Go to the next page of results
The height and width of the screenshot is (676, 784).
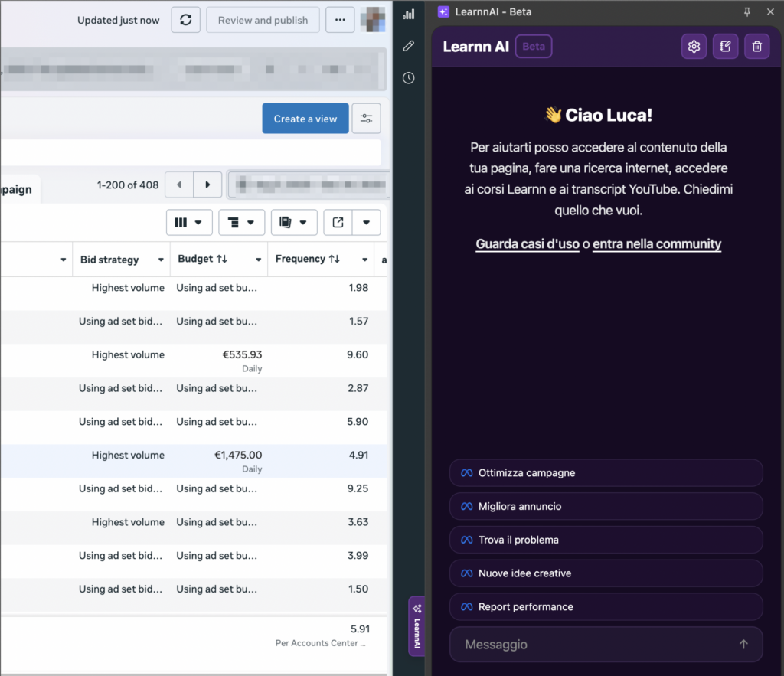tap(207, 185)
